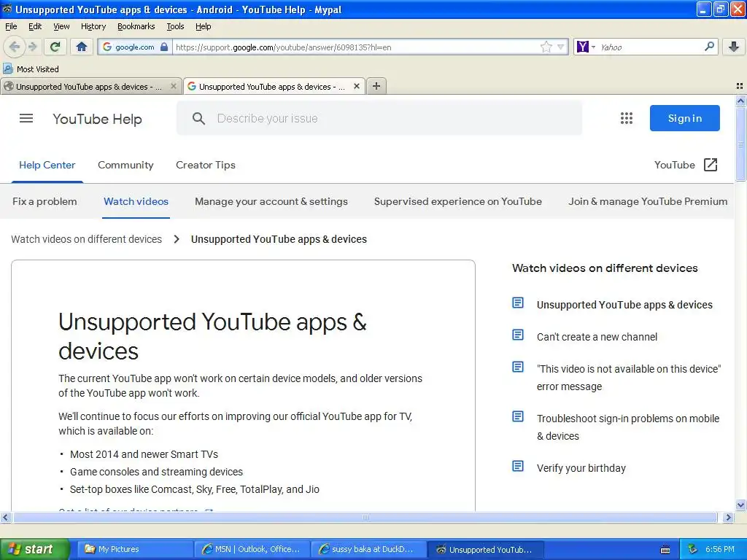Viewport: 747px width, 560px height.
Task: Click the vertical scrollbar thumb
Action: (x=740, y=144)
